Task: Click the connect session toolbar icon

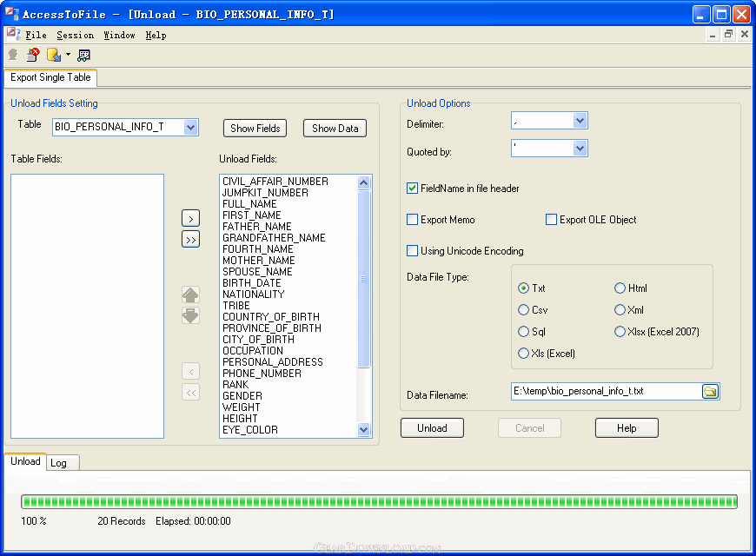Action: tap(13, 55)
